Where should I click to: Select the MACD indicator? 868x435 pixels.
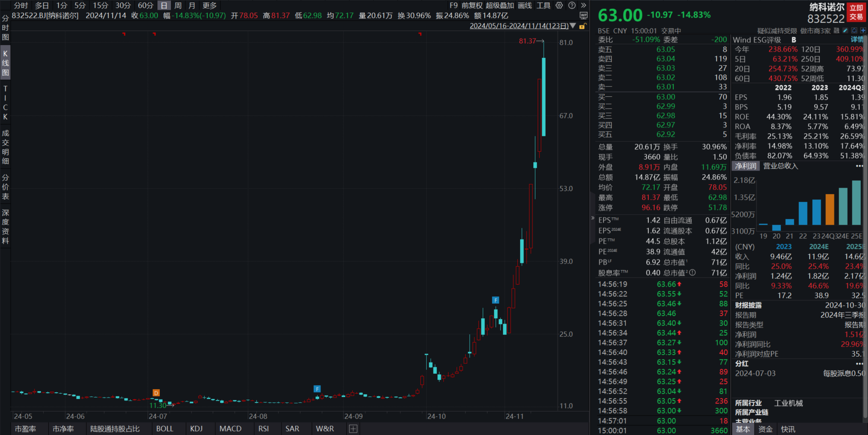230,429
